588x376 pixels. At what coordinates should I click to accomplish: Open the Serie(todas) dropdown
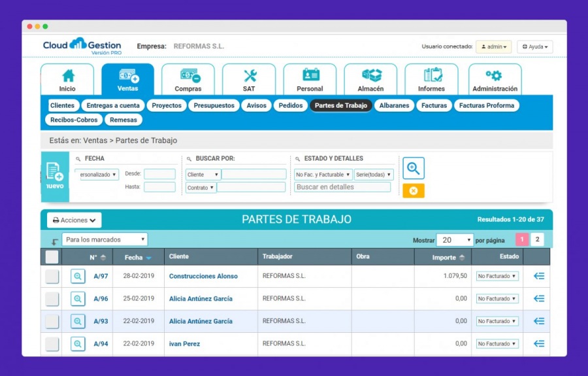(x=374, y=175)
